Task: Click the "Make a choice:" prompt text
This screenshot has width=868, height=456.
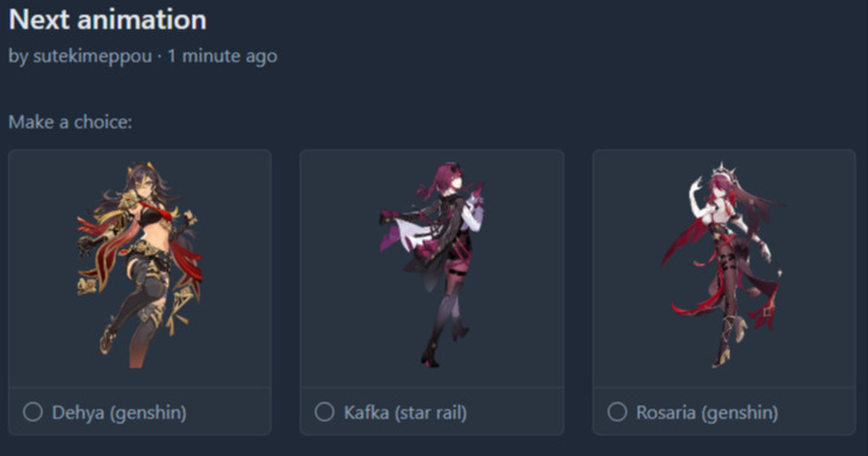Action: [70, 122]
